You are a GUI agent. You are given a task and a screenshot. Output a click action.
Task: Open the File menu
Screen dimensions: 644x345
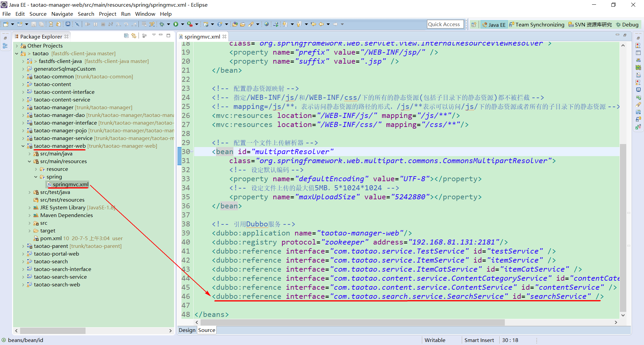coord(6,14)
